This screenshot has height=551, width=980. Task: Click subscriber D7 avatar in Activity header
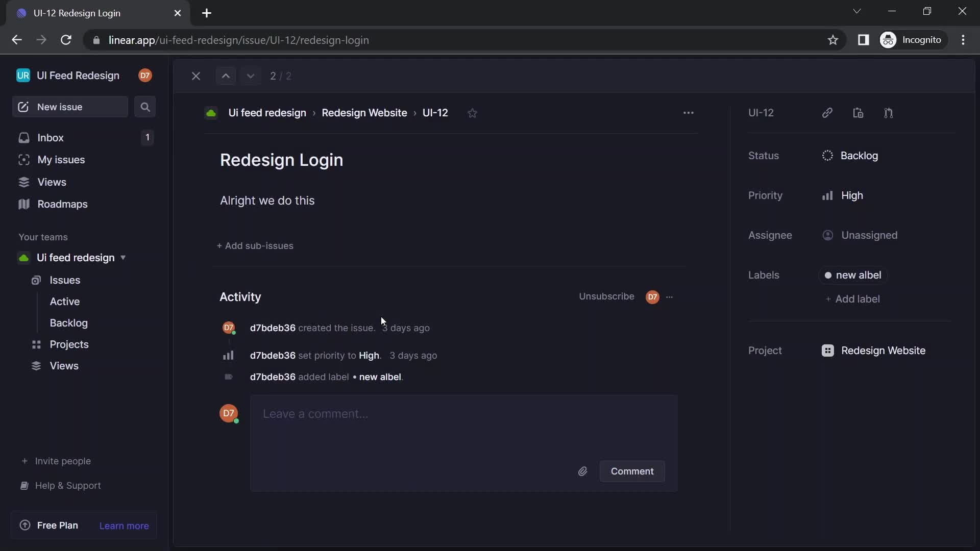point(652,297)
